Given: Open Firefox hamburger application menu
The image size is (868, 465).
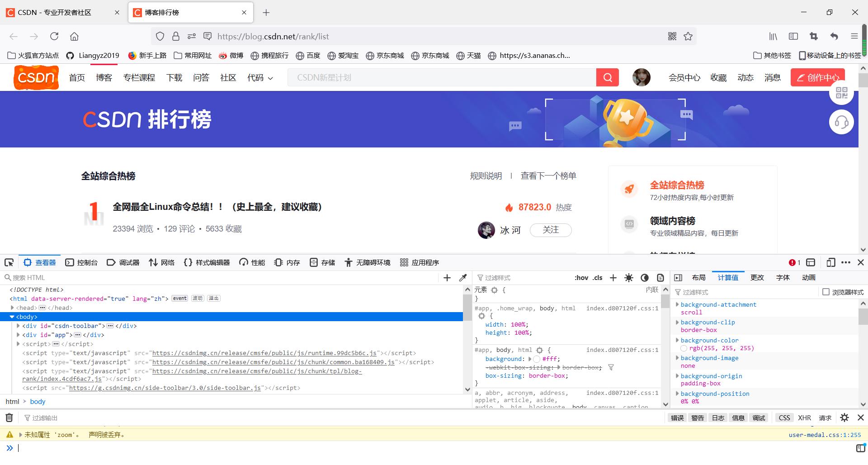Looking at the screenshot, I should coord(854,36).
